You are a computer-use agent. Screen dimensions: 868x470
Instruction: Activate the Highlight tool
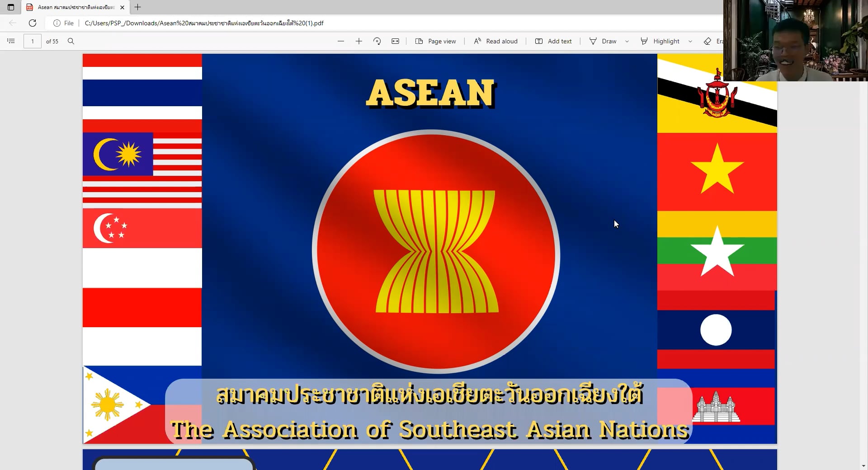660,41
